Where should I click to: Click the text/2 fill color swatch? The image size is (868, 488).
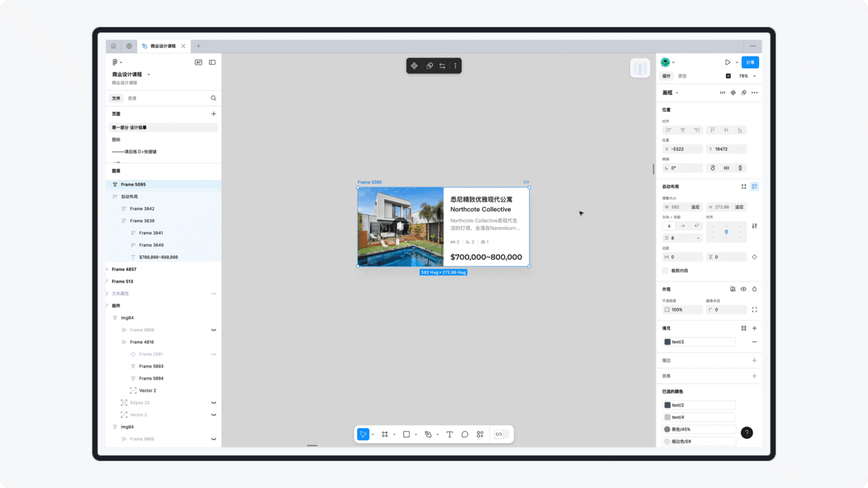[667, 342]
